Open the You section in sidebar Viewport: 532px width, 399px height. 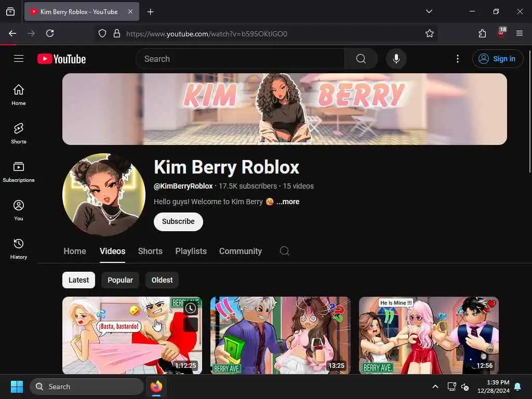tap(19, 210)
